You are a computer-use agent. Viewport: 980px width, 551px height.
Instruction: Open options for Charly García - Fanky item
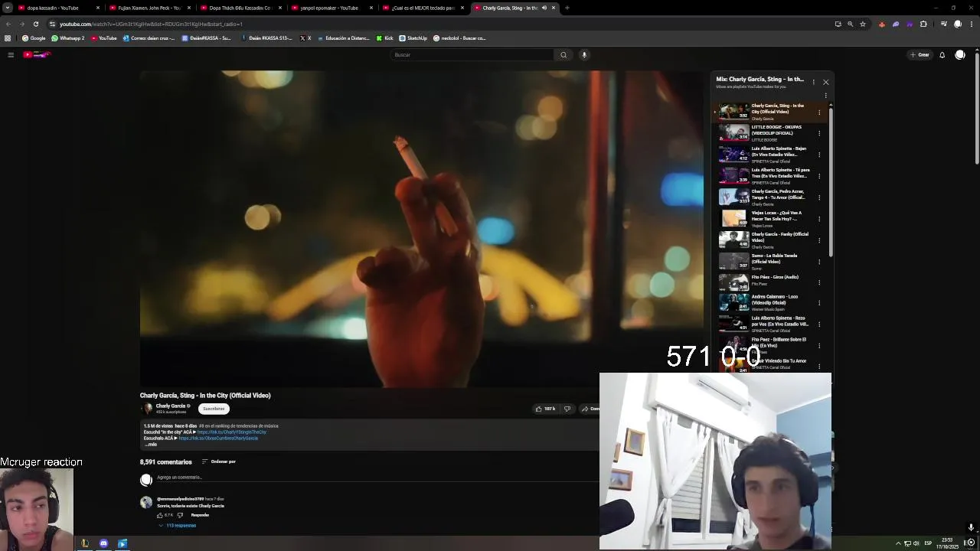819,240
